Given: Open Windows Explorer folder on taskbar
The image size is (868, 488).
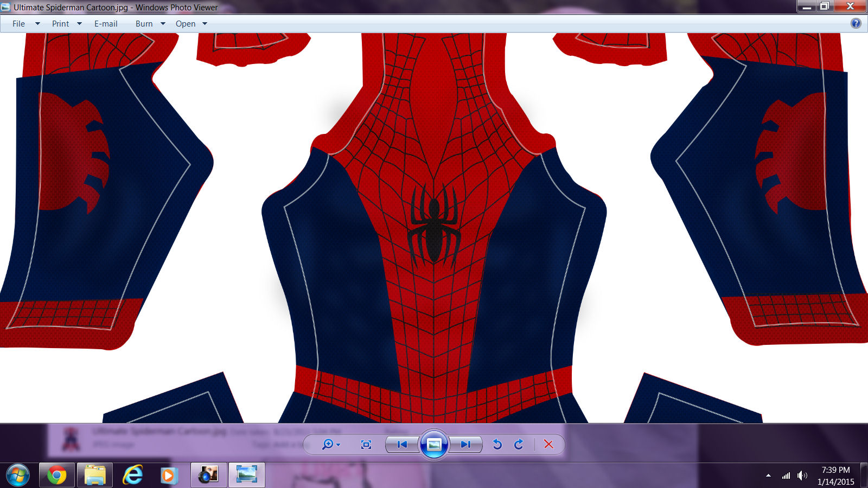Looking at the screenshot, I should tap(95, 476).
